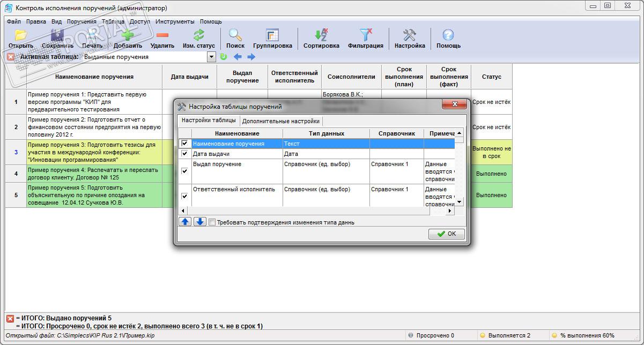Go to next table with right arrow
This screenshot has height=345, width=644.
coord(251,57)
